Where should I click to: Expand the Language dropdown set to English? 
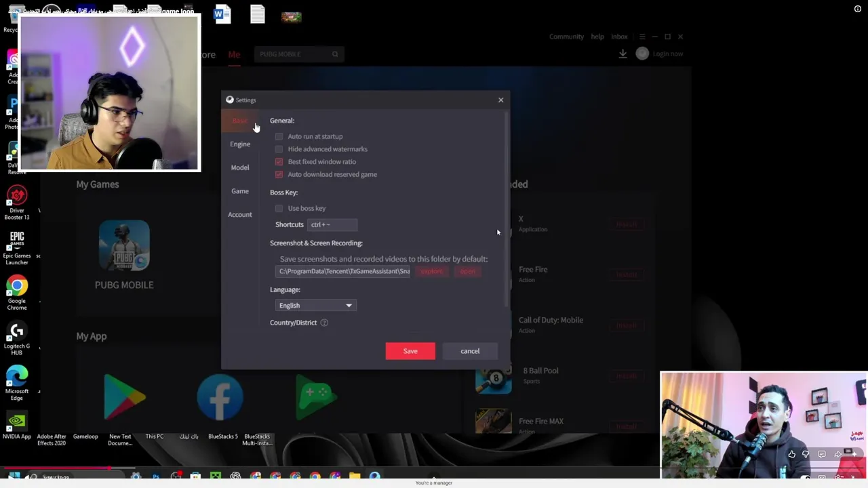click(x=315, y=306)
